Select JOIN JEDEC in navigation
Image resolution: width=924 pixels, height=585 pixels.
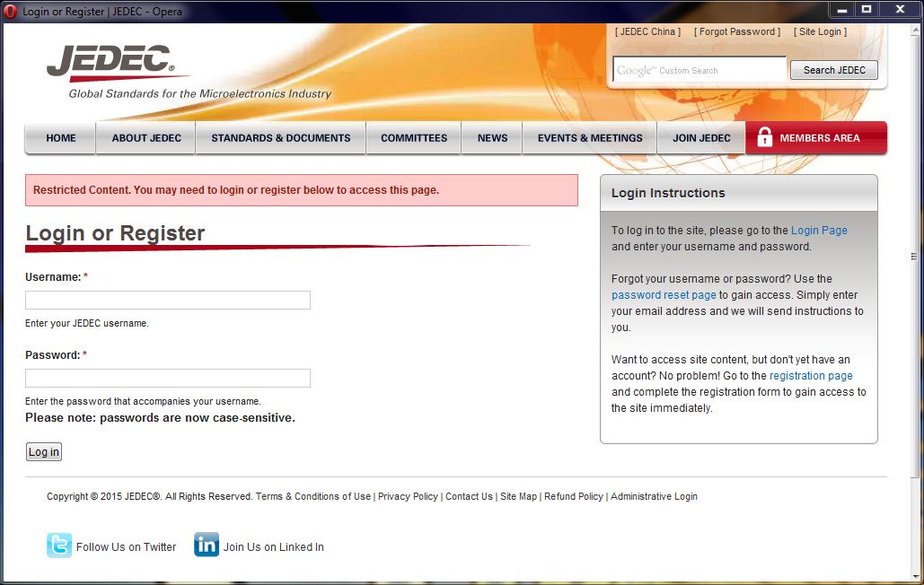pyautogui.click(x=701, y=138)
